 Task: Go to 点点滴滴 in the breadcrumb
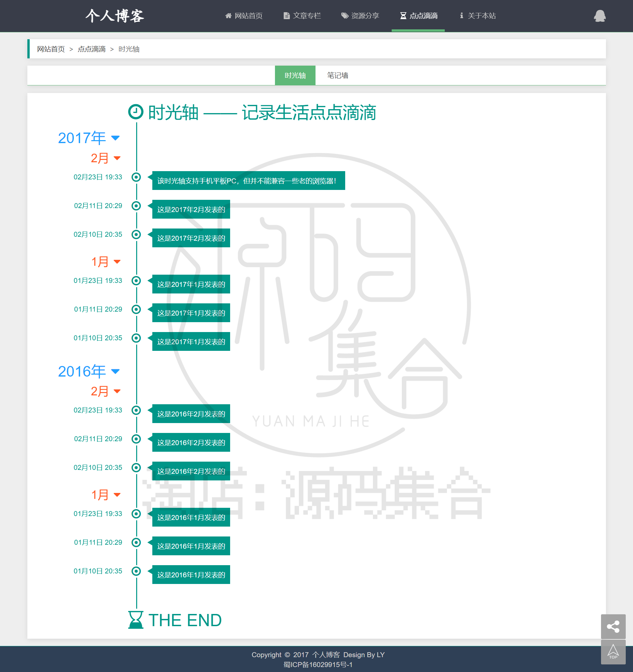tap(92, 49)
